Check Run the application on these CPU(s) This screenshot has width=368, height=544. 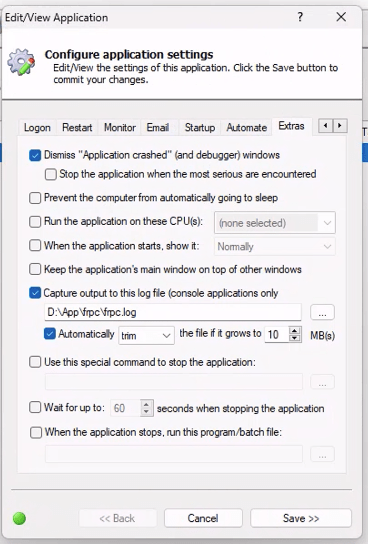(35, 222)
